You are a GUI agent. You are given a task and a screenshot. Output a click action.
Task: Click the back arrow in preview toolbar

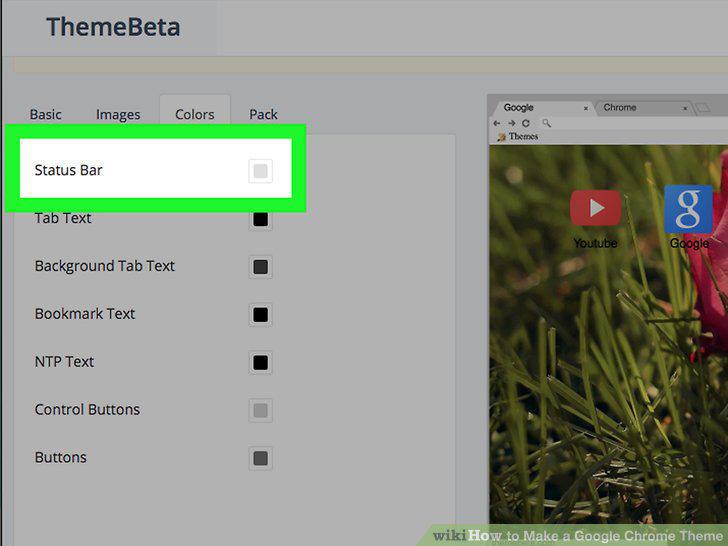pyautogui.click(x=497, y=123)
